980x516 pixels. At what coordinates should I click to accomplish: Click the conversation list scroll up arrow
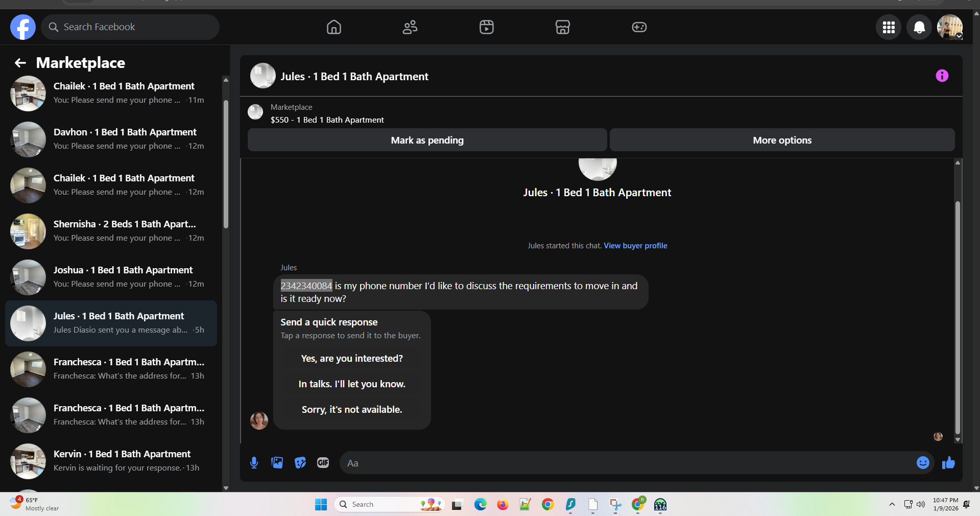pyautogui.click(x=226, y=80)
